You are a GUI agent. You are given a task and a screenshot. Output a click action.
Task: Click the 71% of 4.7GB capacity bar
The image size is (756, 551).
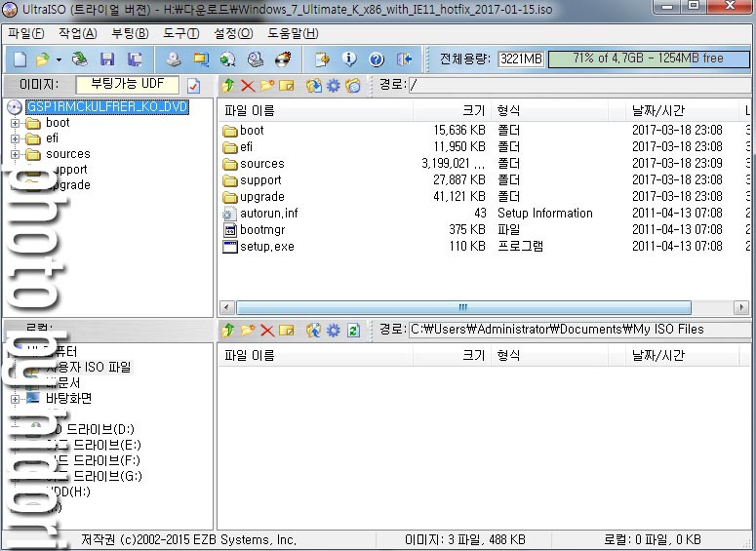[x=648, y=59]
